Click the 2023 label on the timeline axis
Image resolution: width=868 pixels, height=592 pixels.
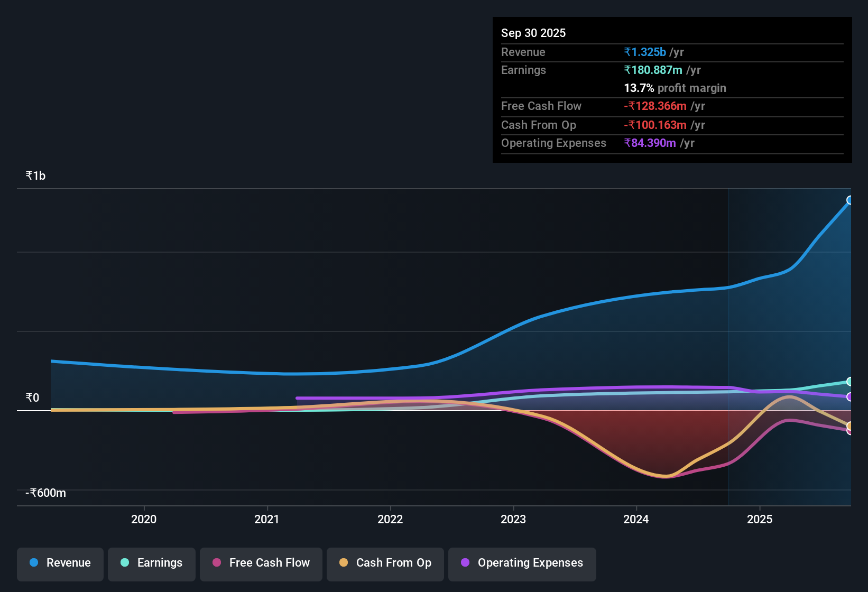(x=513, y=520)
